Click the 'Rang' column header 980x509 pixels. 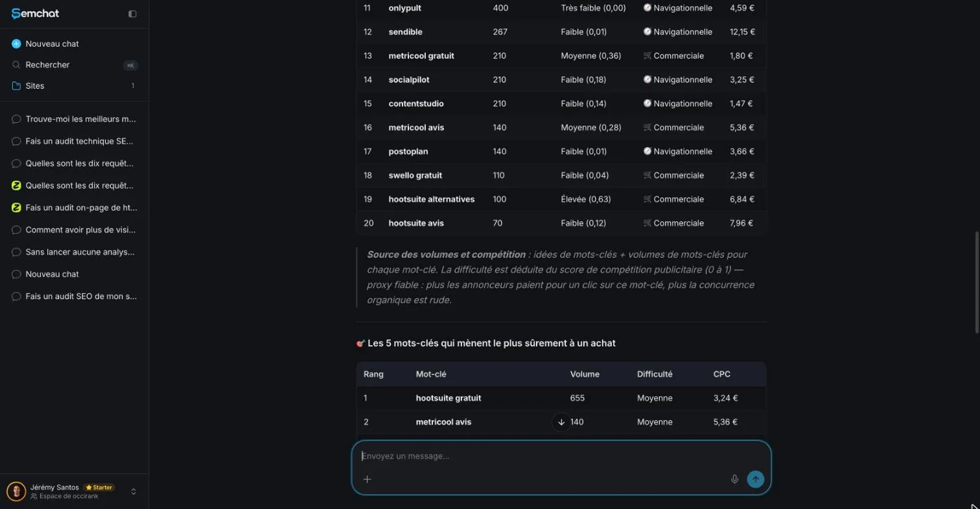coord(373,374)
